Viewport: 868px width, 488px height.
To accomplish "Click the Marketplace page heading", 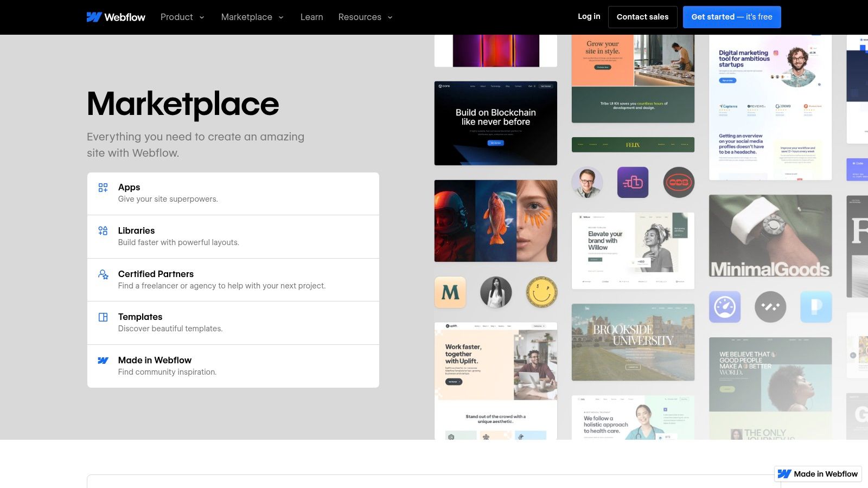I will click(183, 104).
